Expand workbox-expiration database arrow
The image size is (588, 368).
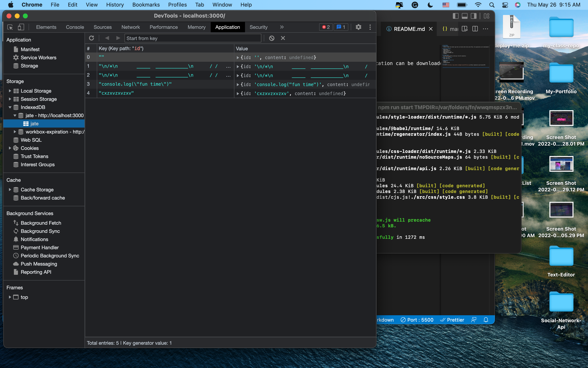click(x=15, y=132)
